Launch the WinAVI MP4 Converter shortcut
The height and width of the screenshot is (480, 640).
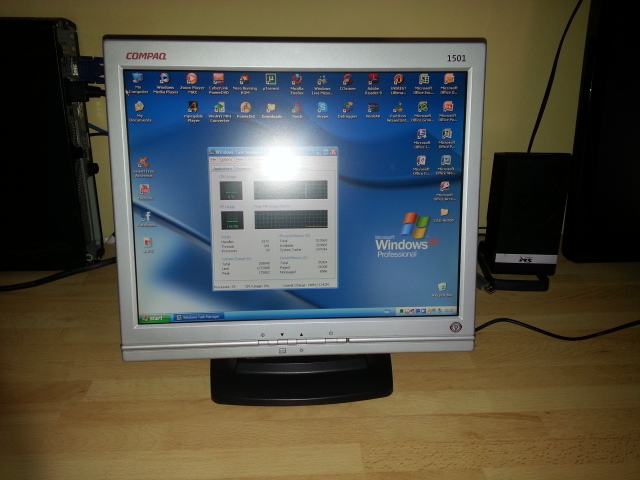coord(220,112)
